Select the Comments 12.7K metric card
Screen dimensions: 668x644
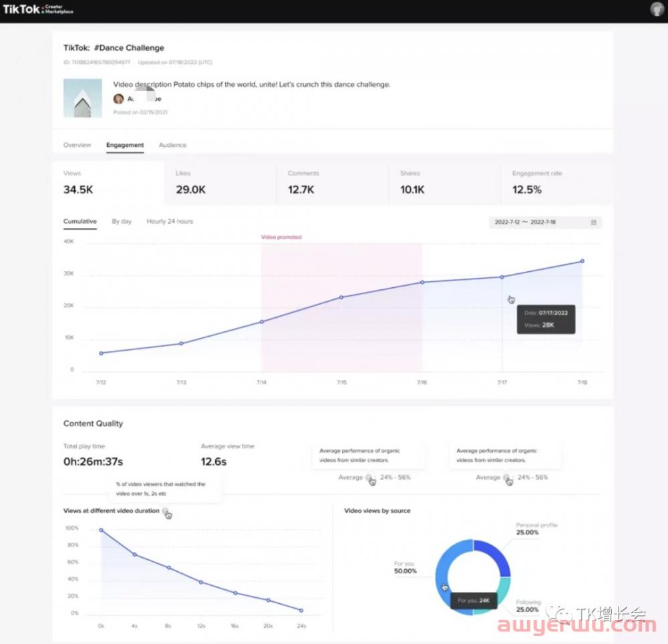point(333,184)
